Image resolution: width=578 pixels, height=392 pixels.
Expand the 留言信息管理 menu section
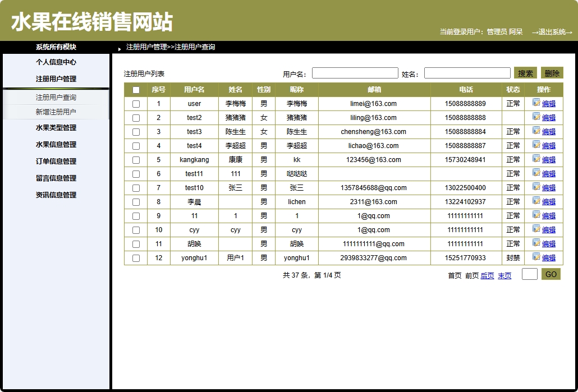tap(56, 178)
